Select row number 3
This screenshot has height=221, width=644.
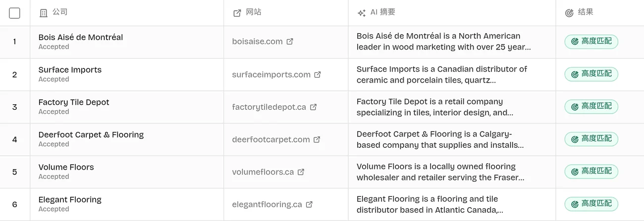click(14, 107)
